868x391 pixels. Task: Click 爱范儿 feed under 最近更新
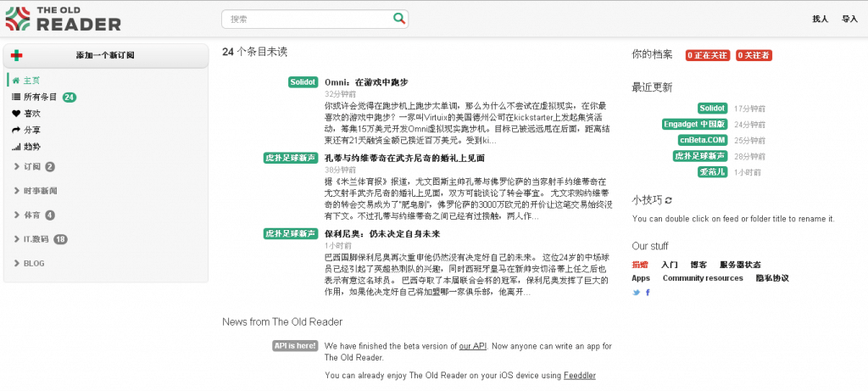[712, 172]
